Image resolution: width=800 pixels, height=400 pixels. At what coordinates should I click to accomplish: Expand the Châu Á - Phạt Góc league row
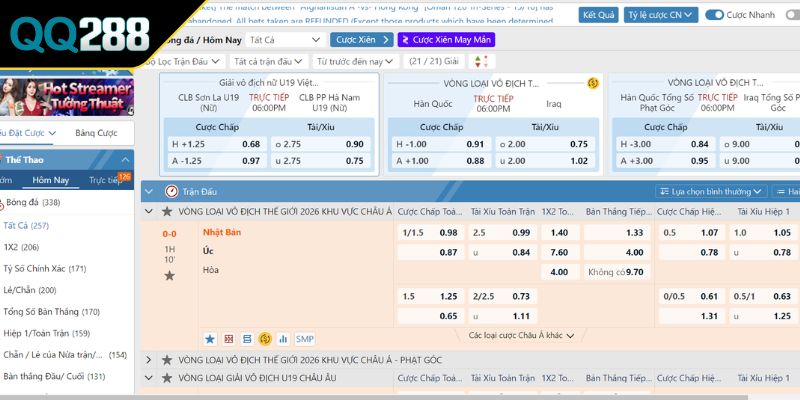(x=149, y=359)
